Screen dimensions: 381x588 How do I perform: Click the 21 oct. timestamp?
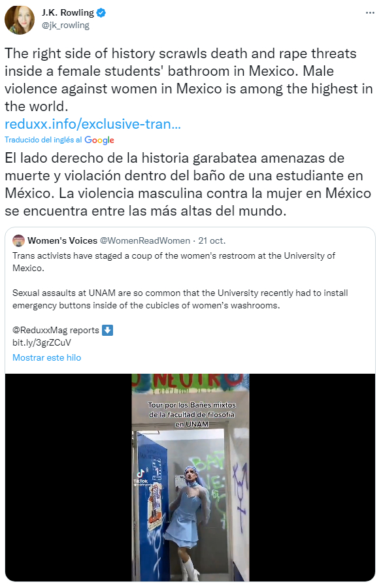pos(212,240)
